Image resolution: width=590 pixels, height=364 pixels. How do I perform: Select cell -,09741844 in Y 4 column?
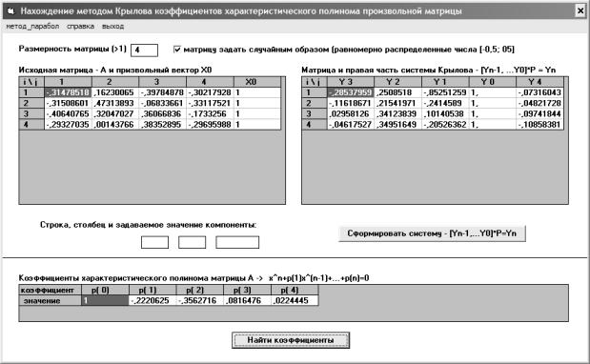pos(539,113)
